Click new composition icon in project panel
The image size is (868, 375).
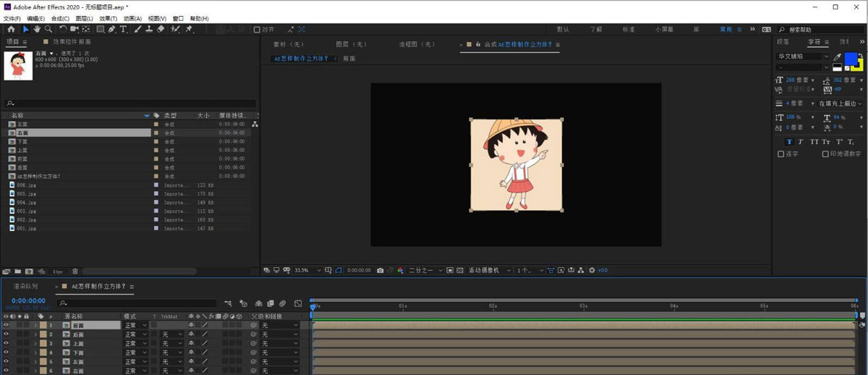[29, 271]
